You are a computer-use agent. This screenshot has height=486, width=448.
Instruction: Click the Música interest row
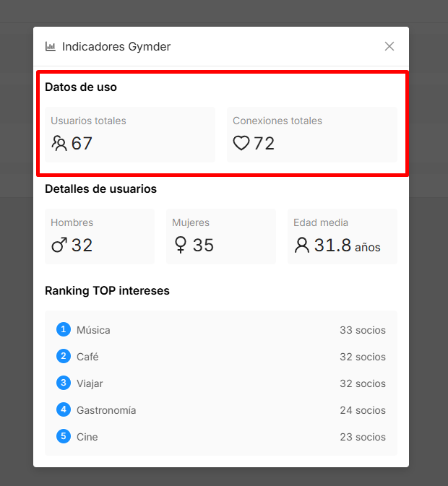click(221, 330)
